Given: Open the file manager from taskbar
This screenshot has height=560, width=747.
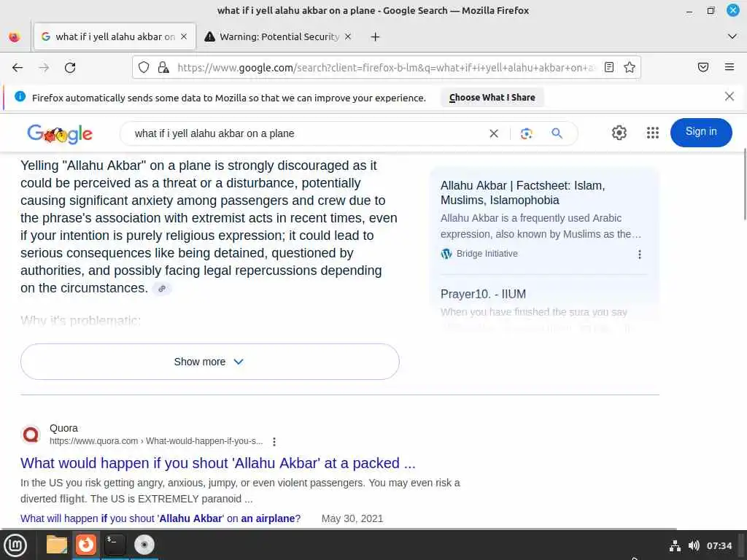Looking at the screenshot, I should [x=57, y=545].
